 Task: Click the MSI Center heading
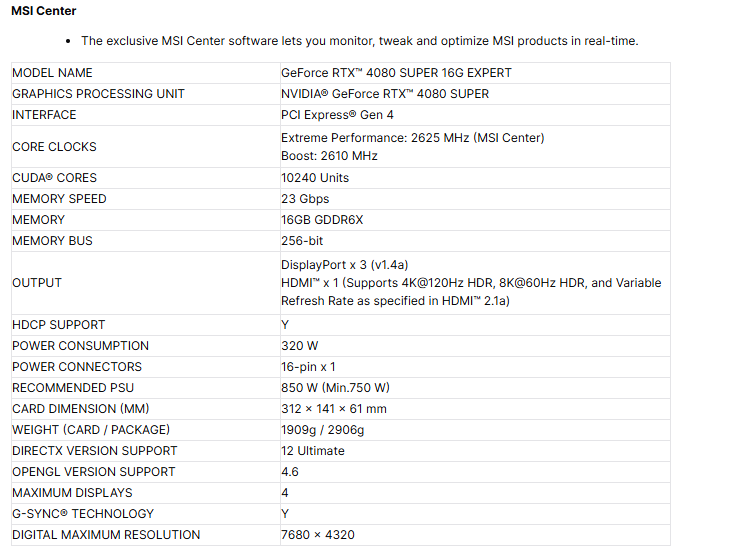[43, 11]
